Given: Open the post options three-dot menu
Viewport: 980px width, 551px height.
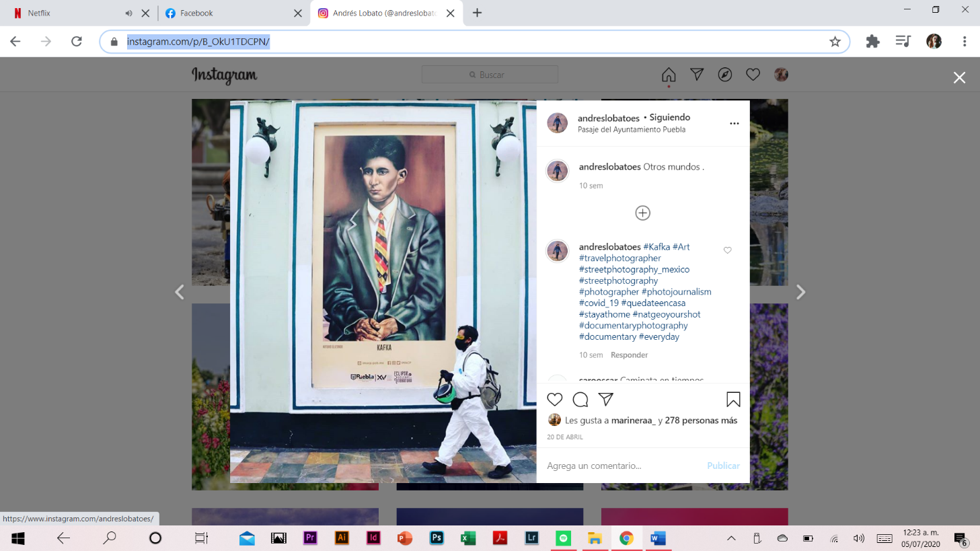Looking at the screenshot, I should [x=734, y=123].
